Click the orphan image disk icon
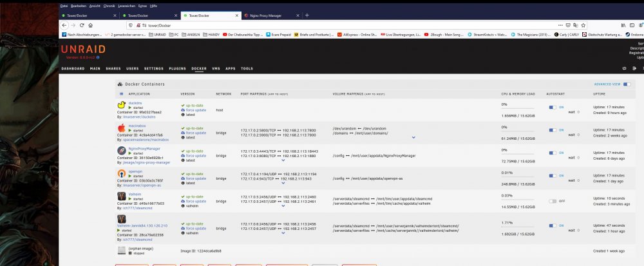644x266 pixels. point(121,251)
